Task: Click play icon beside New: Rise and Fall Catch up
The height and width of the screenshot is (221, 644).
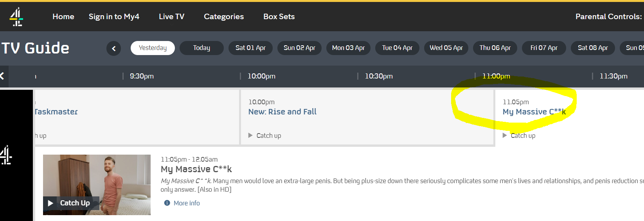Action: [250, 135]
